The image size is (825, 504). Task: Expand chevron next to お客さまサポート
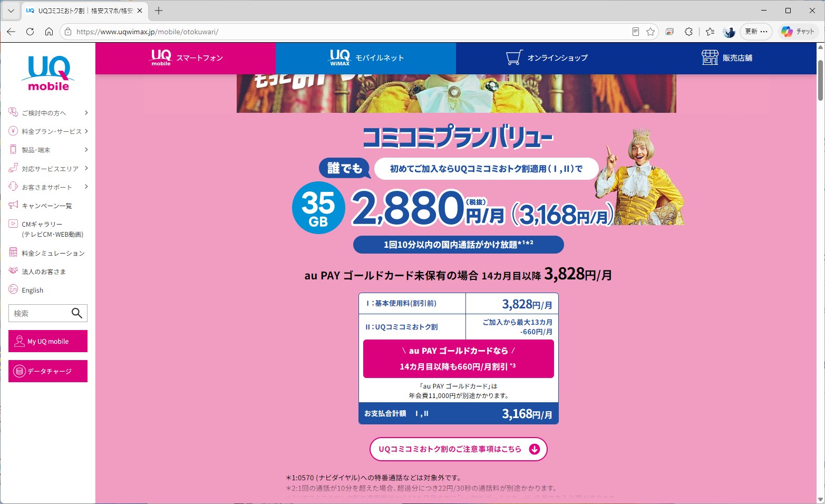pos(86,187)
